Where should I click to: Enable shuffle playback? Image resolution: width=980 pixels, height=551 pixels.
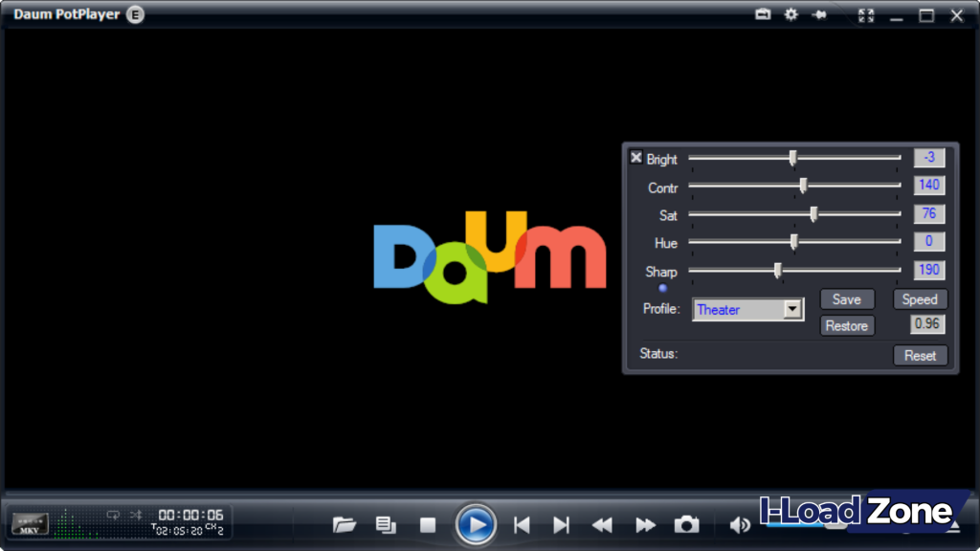(x=137, y=514)
